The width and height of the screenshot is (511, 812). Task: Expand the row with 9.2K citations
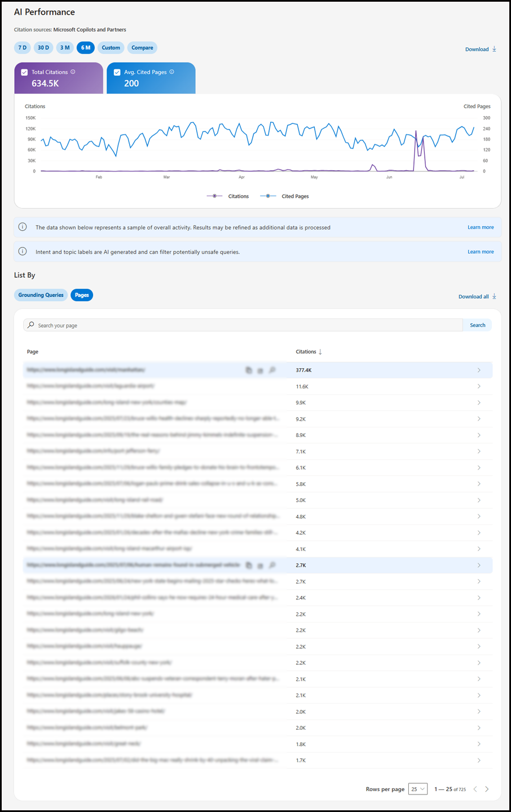point(479,419)
